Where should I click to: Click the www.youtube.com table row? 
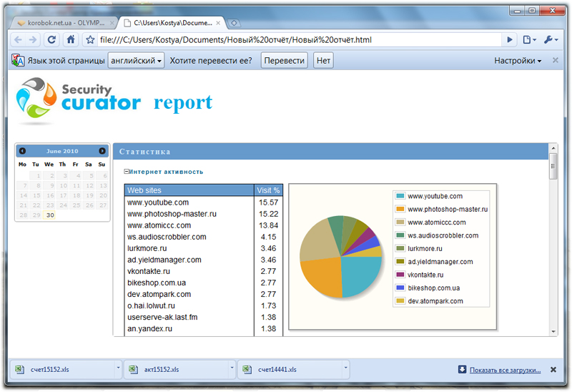click(203, 202)
